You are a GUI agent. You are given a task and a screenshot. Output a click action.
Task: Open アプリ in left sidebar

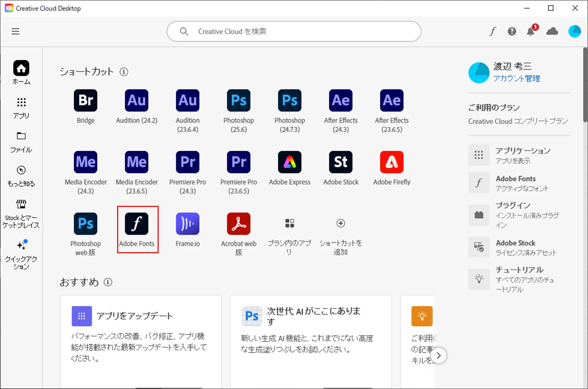(x=21, y=108)
